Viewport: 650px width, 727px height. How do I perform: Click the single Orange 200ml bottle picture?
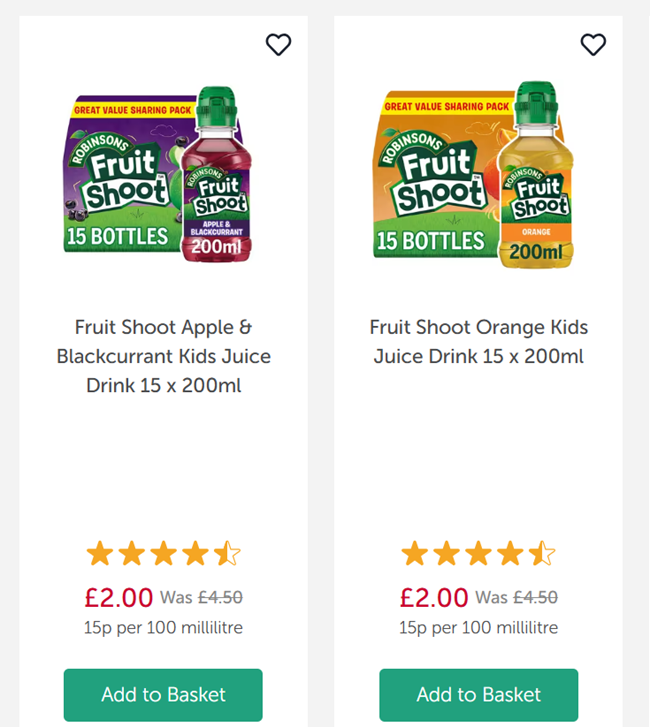(536, 180)
